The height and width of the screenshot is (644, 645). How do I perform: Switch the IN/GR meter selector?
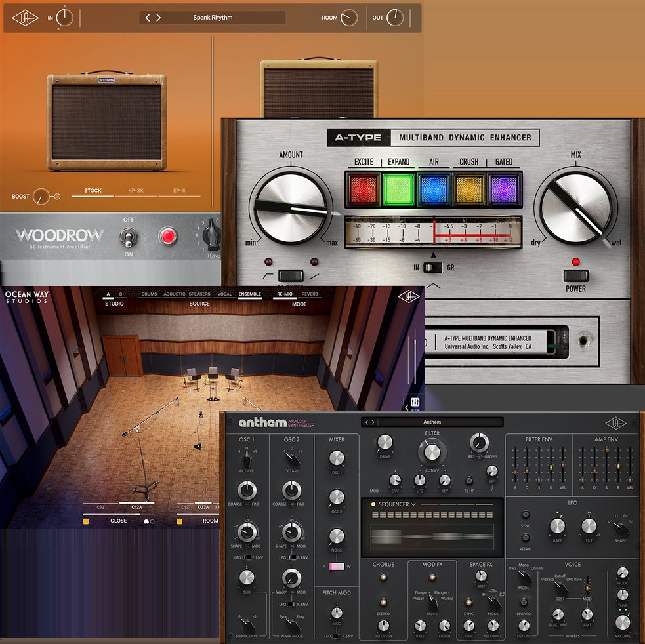pos(432,268)
